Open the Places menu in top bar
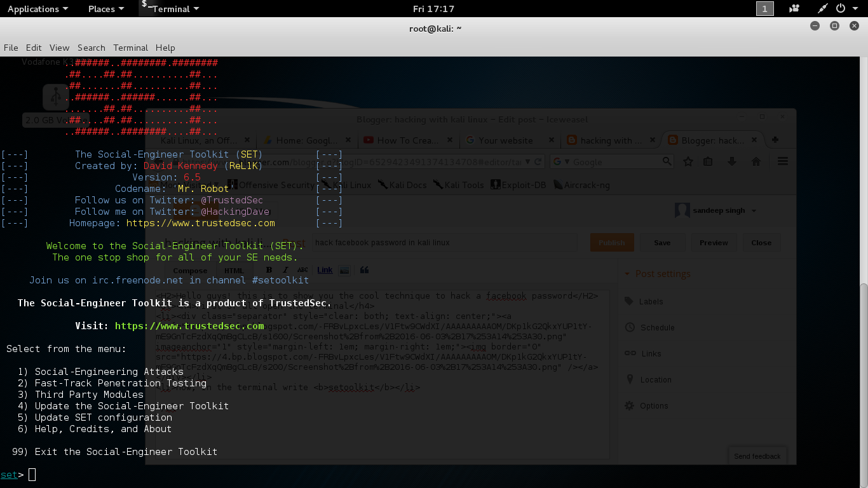This screenshot has width=868, height=488. [106, 9]
